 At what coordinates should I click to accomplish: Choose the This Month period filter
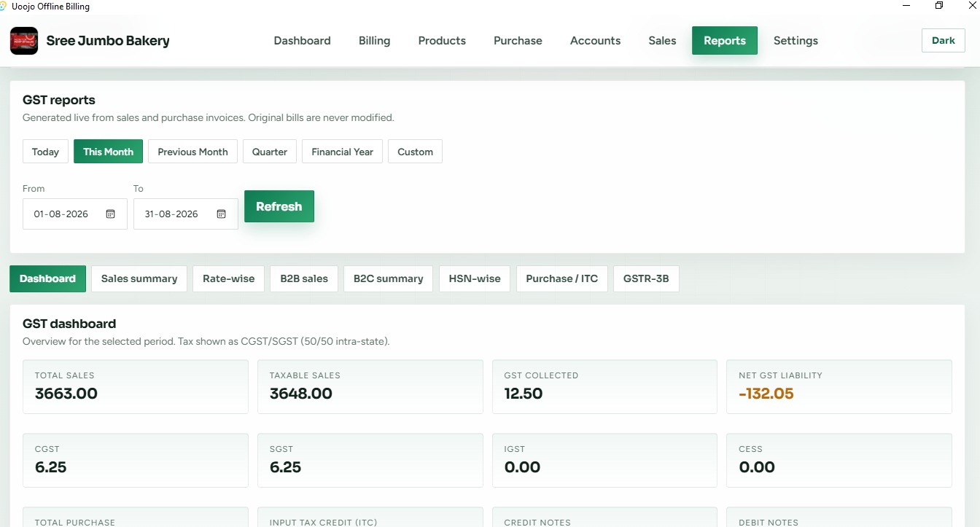[108, 152]
